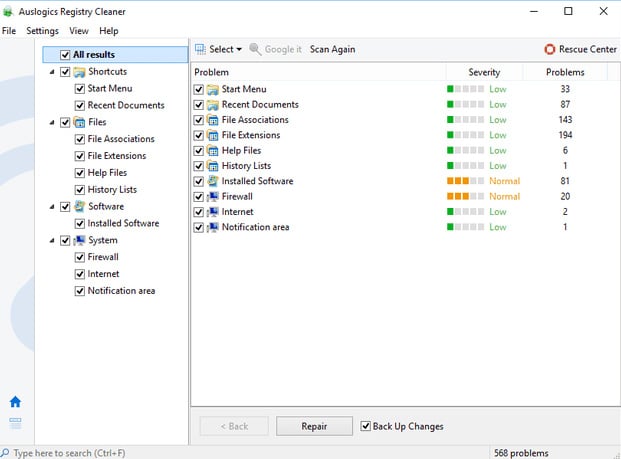Uncheck Help Files in the results list

(x=199, y=151)
